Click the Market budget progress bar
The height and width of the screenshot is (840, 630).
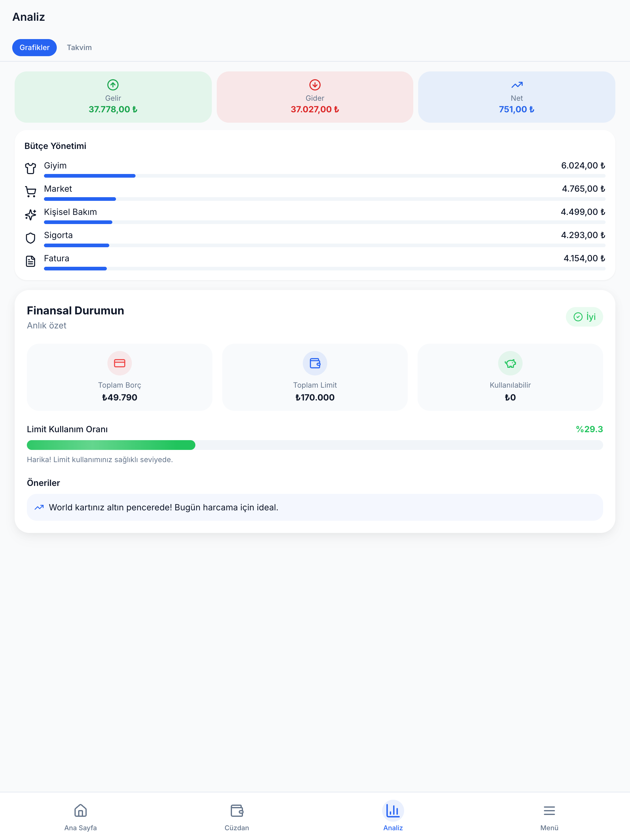pyautogui.click(x=325, y=199)
